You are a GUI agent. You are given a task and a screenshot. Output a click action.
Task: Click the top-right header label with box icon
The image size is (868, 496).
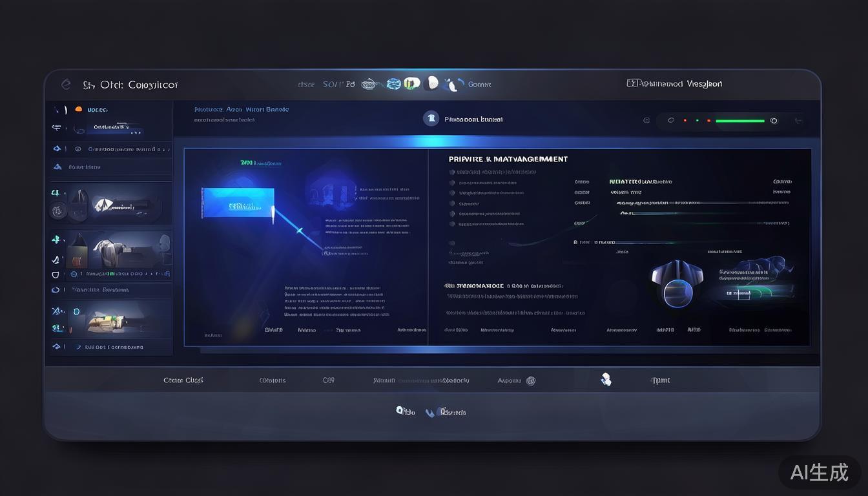pos(674,83)
